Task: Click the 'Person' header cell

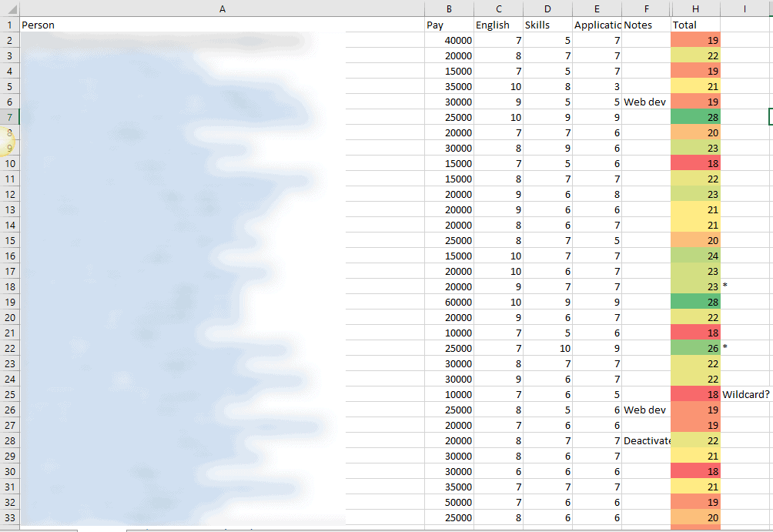Action: click(x=223, y=25)
